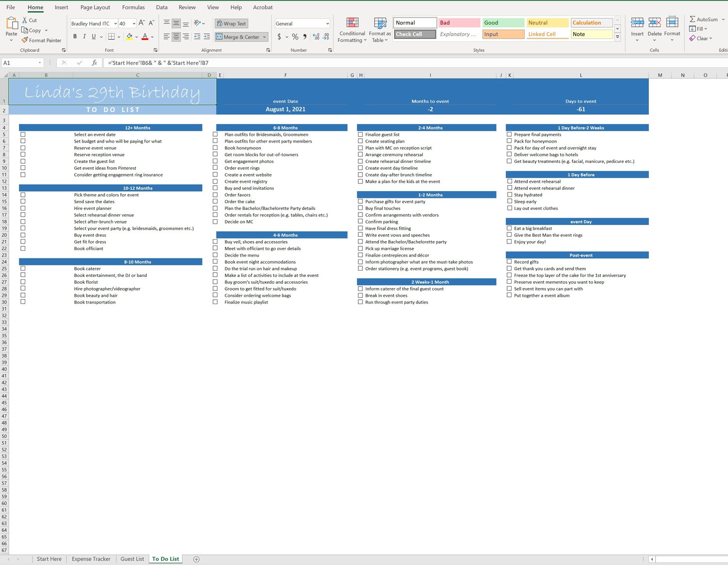
Task: Switch to the Page Layout tab
Action: (x=95, y=7)
